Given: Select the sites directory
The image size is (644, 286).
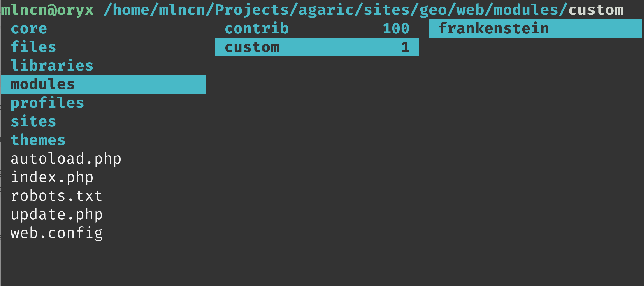Looking at the screenshot, I should pos(33,121).
